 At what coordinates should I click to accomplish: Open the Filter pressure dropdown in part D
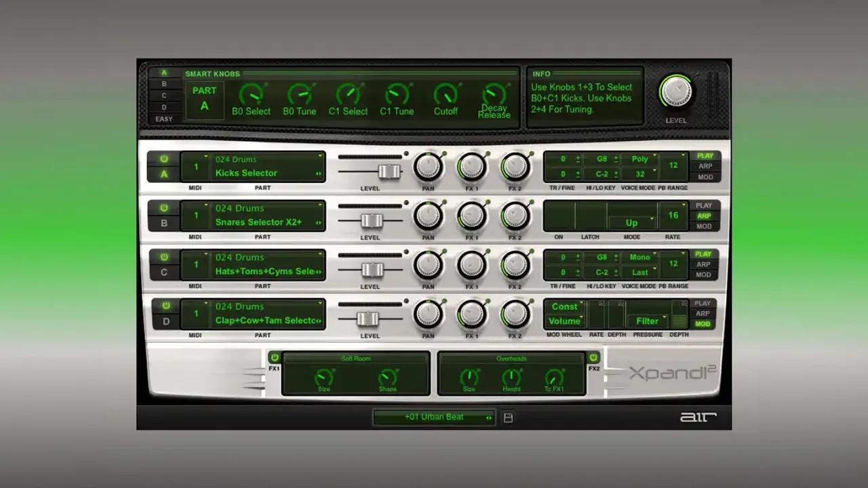tap(648, 321)
